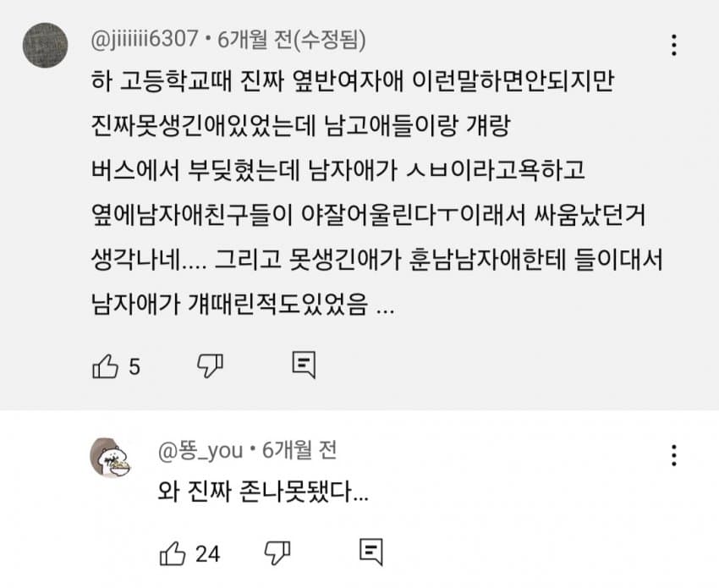Open reply box for @jiiiiii6307's comment
This screenshot has width=719, height=588.
click(x=304, y=365)
